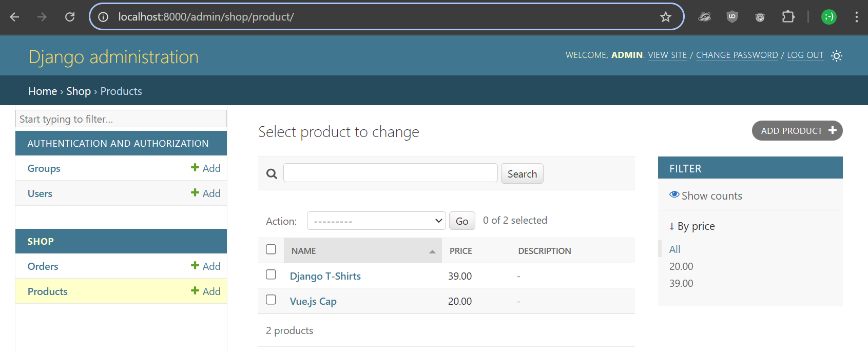
Task: Open the browser extensions puzzle icon
Action: point(787,17)
